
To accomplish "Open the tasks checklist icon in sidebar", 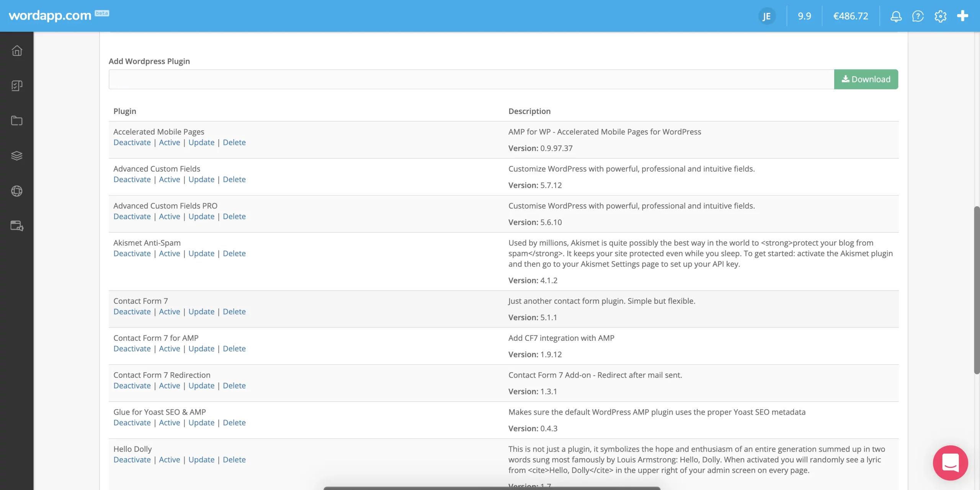I will (x=17, y=86).
